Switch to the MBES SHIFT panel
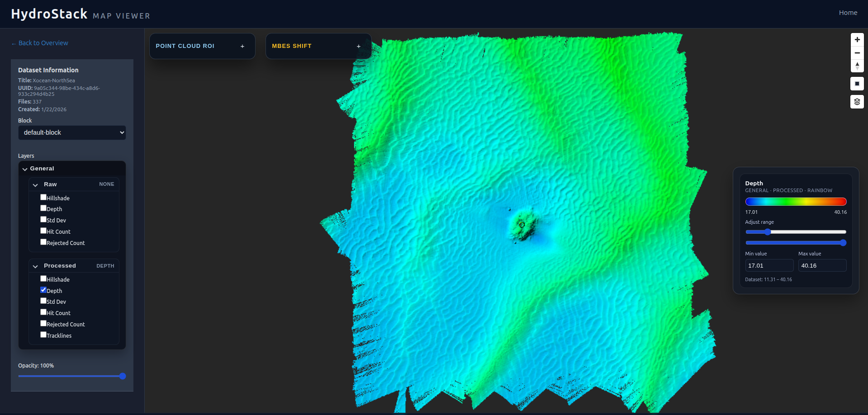 click(x=292, y=46)
